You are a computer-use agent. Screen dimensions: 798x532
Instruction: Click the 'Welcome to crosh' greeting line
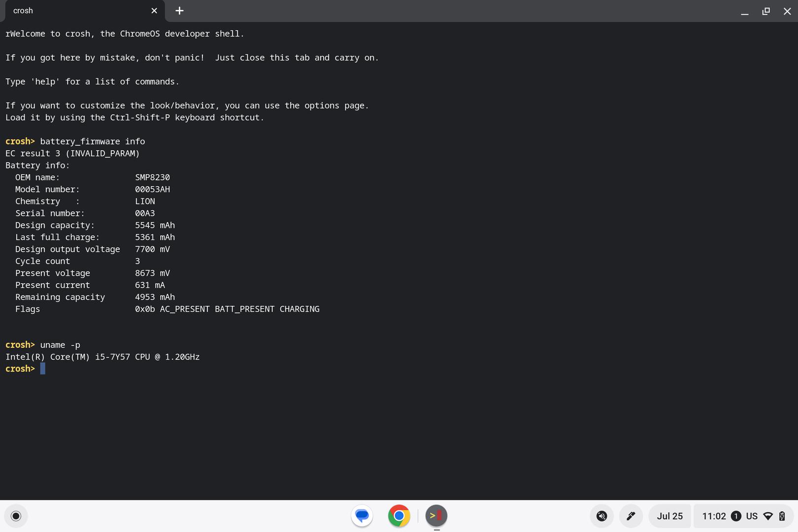(x=125, y=33)
